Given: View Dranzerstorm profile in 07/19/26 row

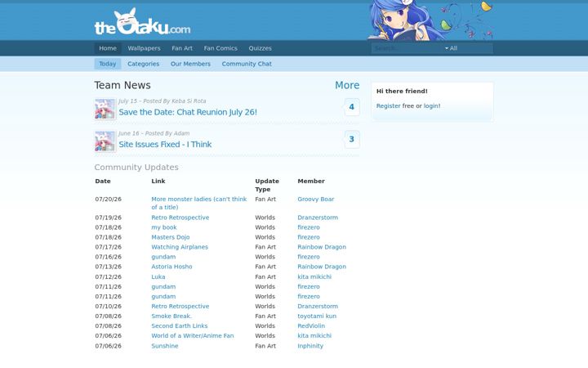Looking at the screenshot, I should click(x=318, y=218).
